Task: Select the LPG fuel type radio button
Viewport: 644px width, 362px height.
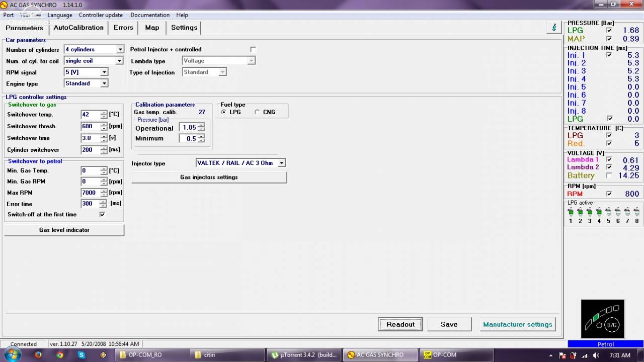Action: [x=223, y=112]
